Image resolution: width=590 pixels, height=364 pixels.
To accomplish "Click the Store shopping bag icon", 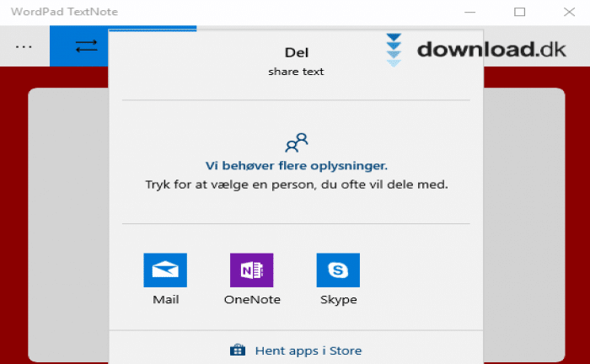I will click(238, 350).
